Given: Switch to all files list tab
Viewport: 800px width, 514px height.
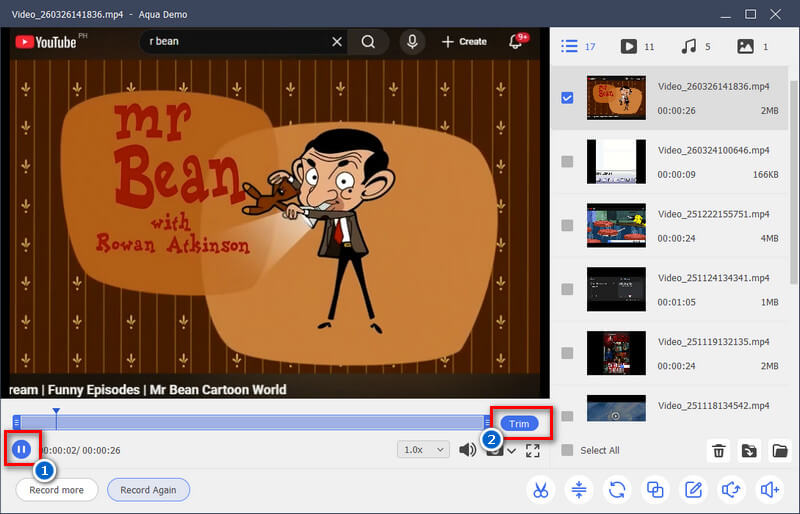Looking at the screenshot, I should click(x=578, y=46).
